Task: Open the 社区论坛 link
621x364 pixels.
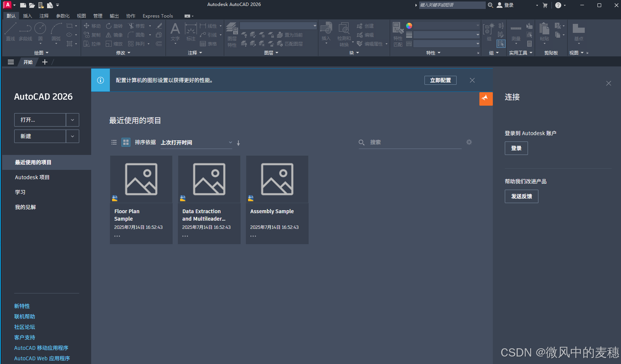Action: 25,327
